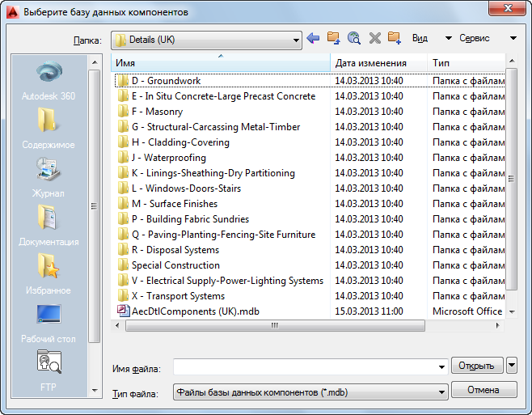This screenshot has height=415, width=532.
Task: Click folder icon of J - Waterproofing
Action: [x=123, y=157]
